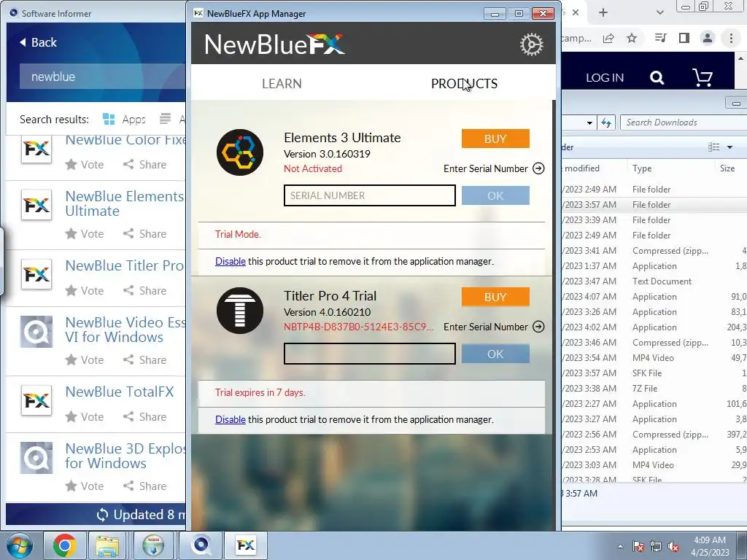Open Chrome three-dot menu
Image resolution: width=747 pixels, height=560 pixels.
[x=731, y=38]
